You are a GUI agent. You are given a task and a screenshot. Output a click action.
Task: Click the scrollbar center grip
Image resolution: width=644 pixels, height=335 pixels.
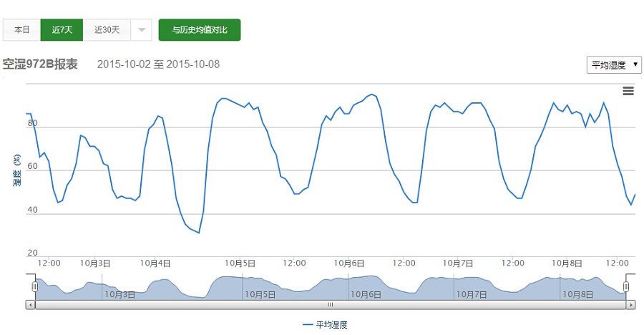[x=331, y=304]
